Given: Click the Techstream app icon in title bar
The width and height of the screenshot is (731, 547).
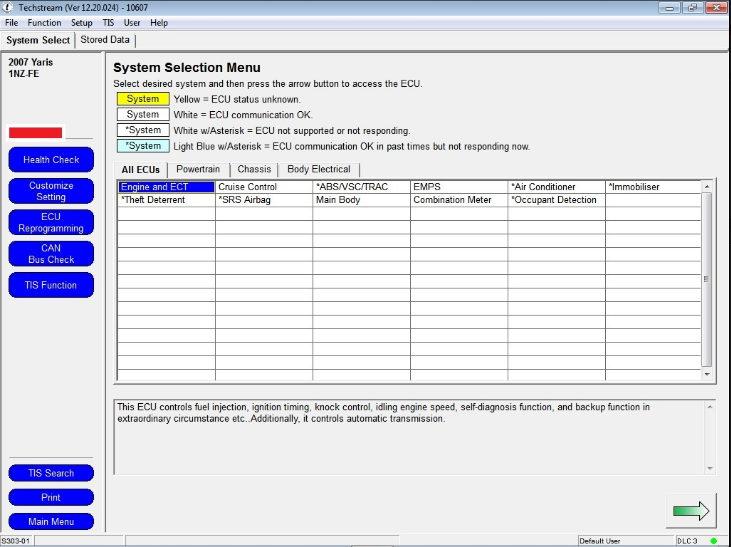Looking at the screenshot, I should (x=7, y=7).
